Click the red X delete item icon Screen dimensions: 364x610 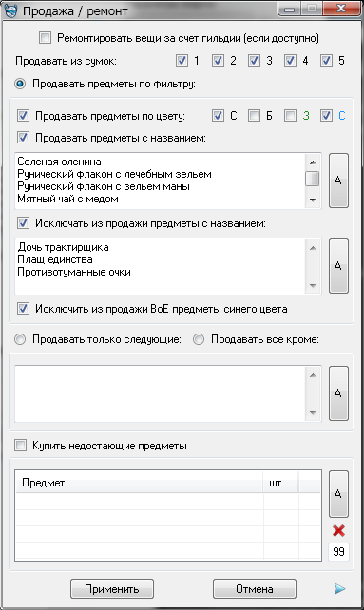coord(338,530)
